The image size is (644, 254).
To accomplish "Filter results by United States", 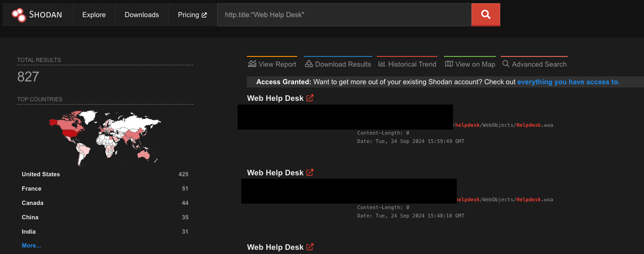I will point(41,174).
